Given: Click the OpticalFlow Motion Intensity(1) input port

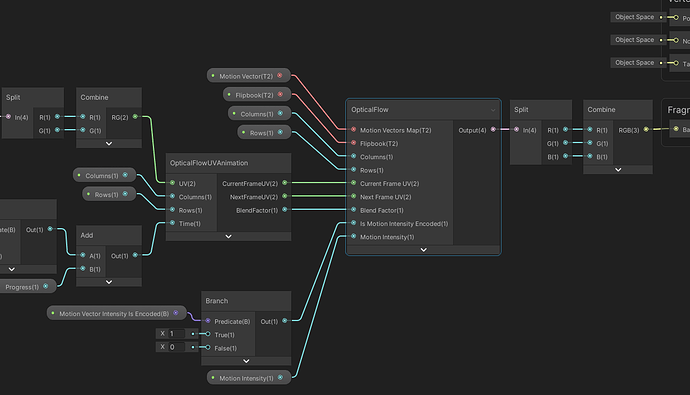Looking at the screenshot, I should pos(353,236).
